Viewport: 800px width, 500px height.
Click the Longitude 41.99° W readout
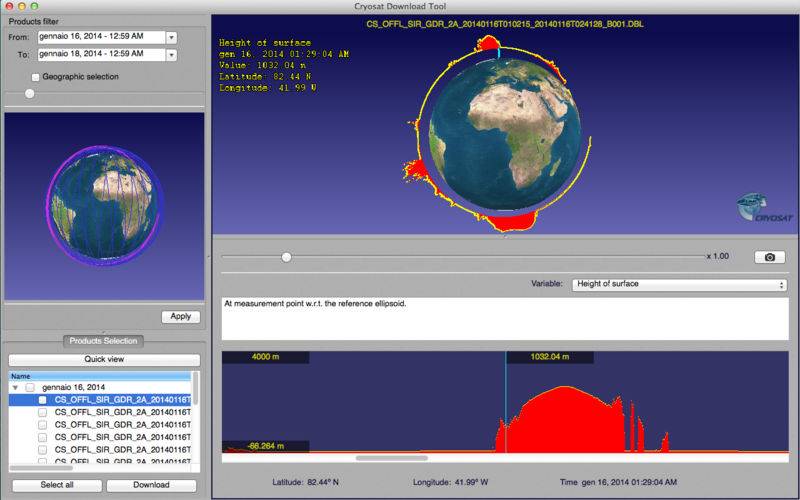[451, 482]
